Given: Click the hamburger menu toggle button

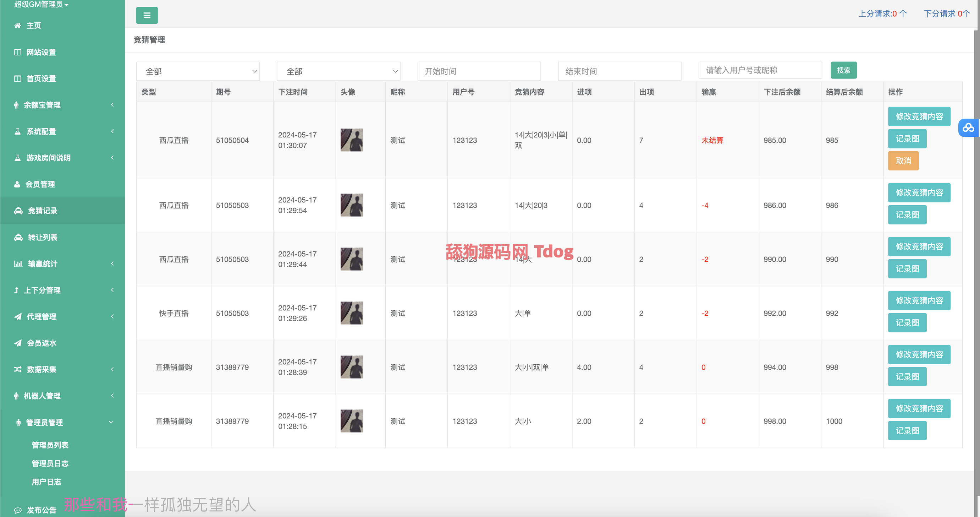Looking at the screenshot, I should pyautogui.click(x=147, y=16).
